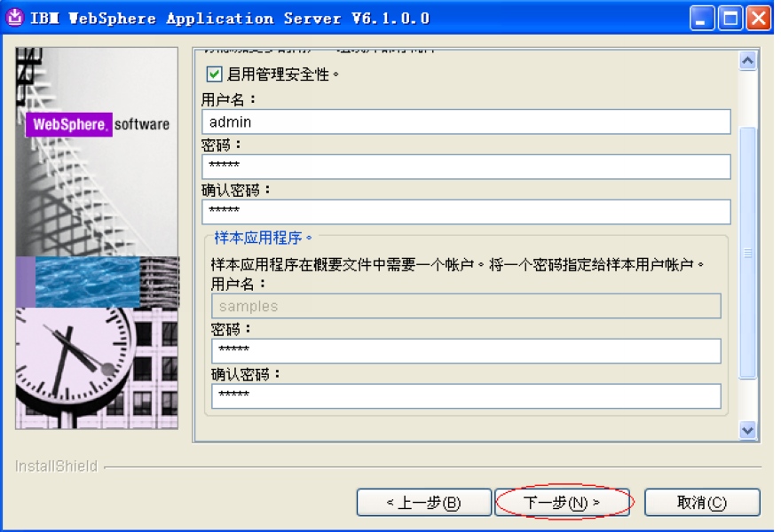Click the 上一步(B) button
The width and height of the screenshot is (781, 532).
pos(424,502)
